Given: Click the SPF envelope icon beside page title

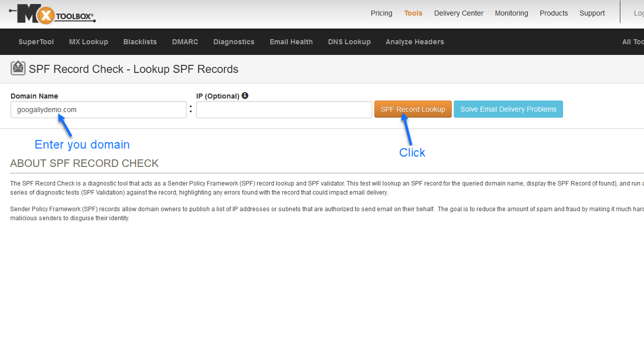Looking at the screenshot, I should (18, 68).
